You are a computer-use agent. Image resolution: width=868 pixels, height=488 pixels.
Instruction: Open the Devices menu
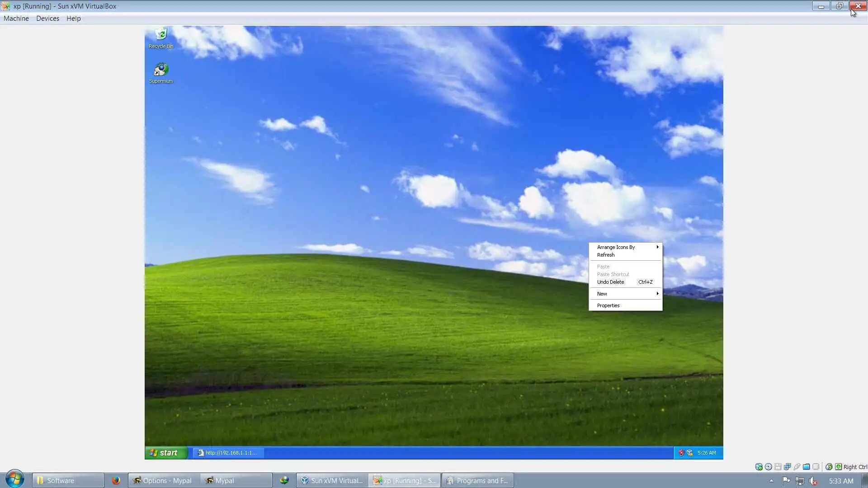coord(47,19)
